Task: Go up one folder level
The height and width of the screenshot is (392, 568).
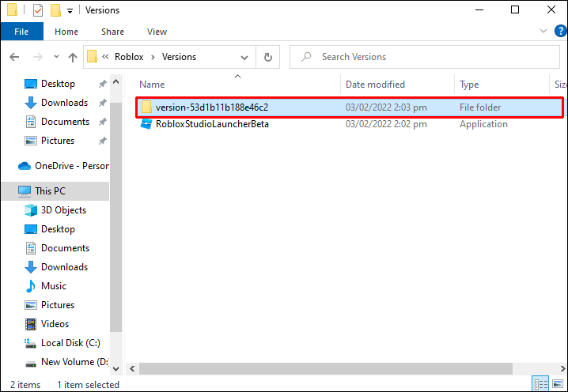Action: tap(73, 57)
